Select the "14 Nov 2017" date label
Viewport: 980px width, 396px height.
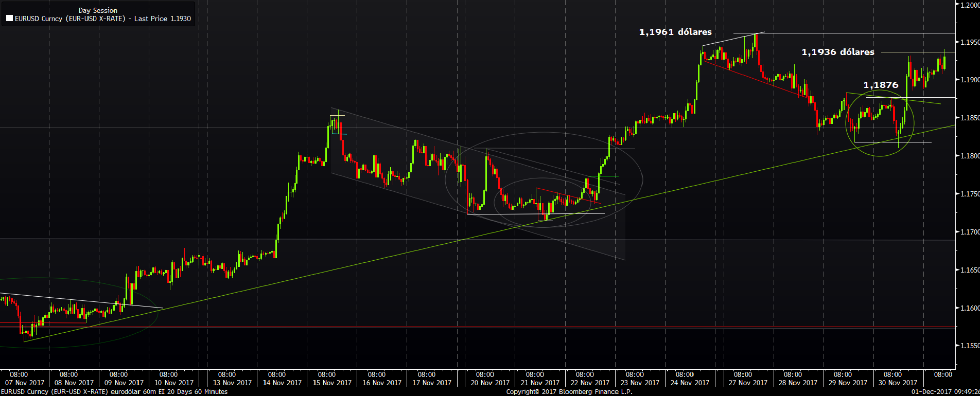click(282, 383)
